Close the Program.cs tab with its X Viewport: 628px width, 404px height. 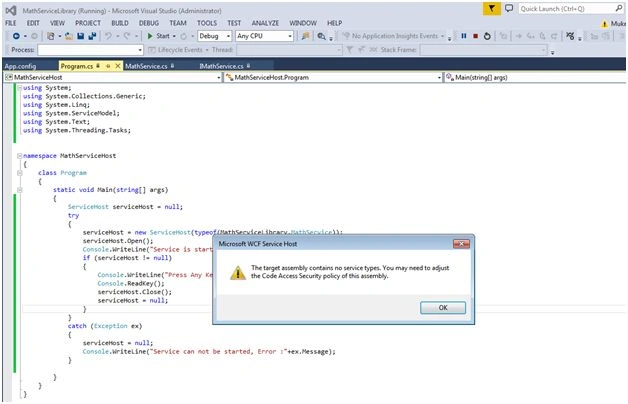point(118,66)
